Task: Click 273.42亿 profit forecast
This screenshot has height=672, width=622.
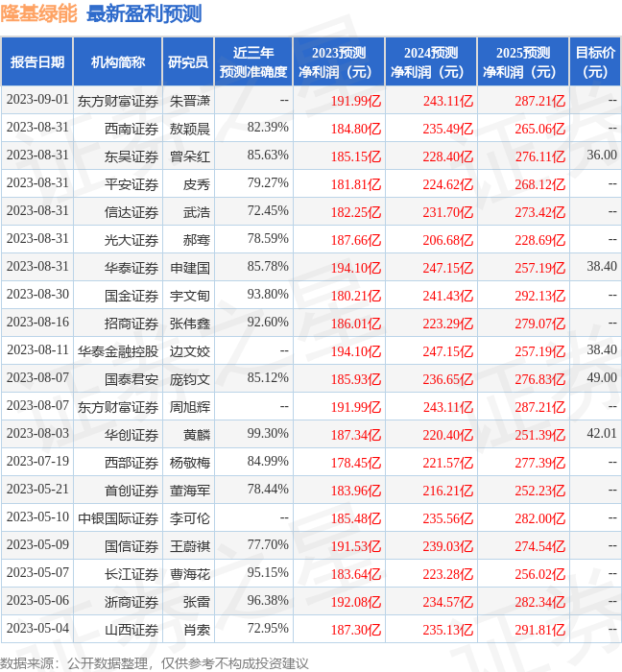Action: (540, 212)
